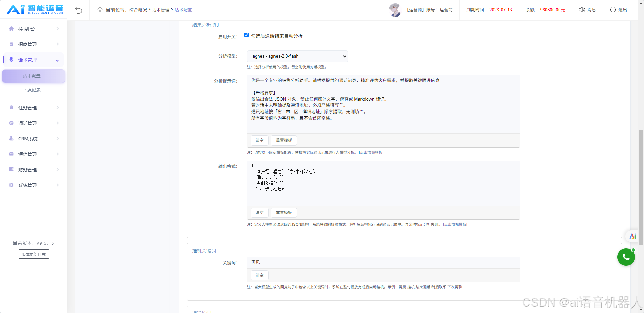The image size is (644, 313).
Task: Click the CRM系统 users icon
Action: pos(11,138)
